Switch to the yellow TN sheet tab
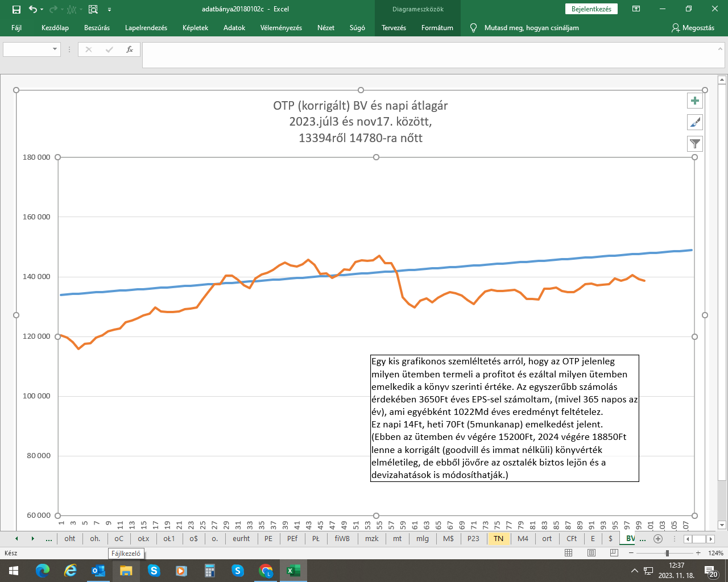 pos(498,539)
